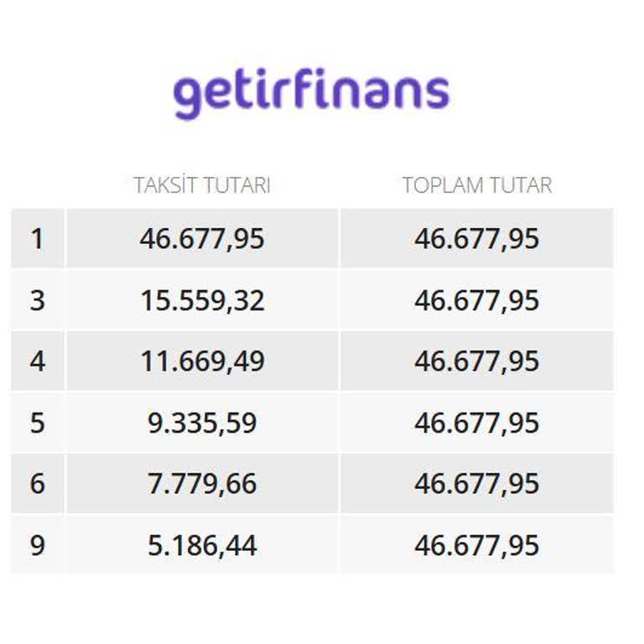Screen dimensions: 644x644
Task: Click the getirfinans logo
Action: [311, 92]
